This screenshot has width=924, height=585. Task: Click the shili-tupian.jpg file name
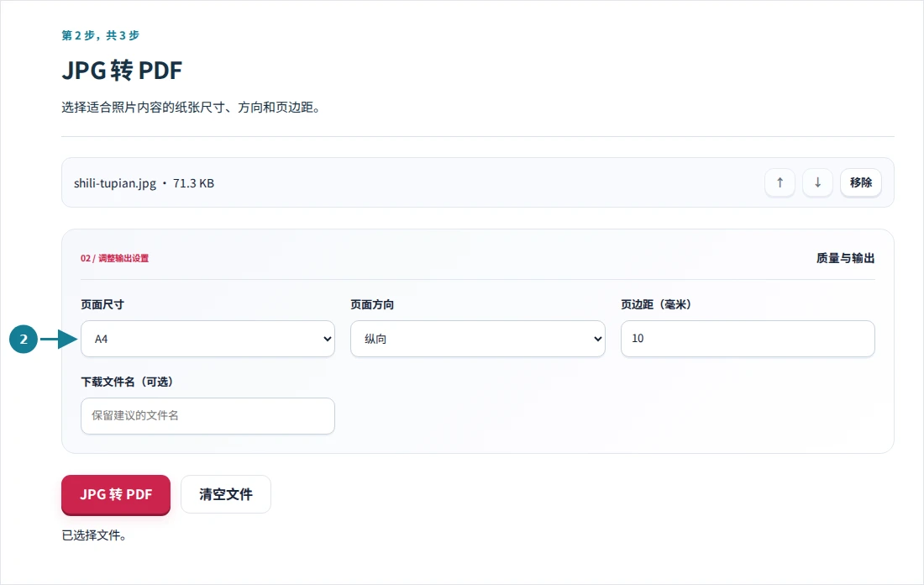[x=115, y=183]
